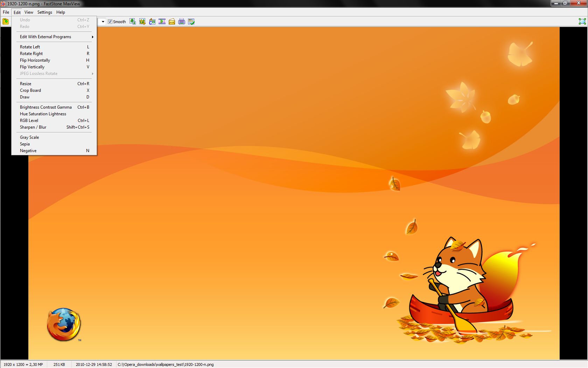Image resolution: width=588 pixels, height=368 pixels.
Task: Open Sharpen / Blur
Action: click(x=54, y=127)
